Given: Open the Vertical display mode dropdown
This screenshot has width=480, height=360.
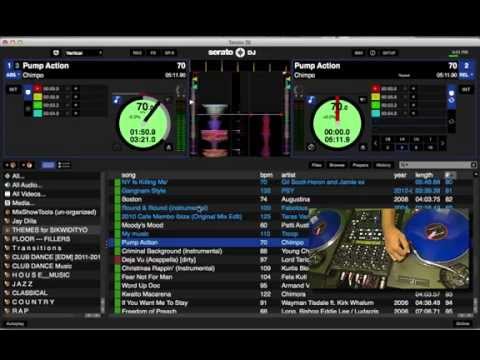Looking at the screenshot, I should 83,53.
